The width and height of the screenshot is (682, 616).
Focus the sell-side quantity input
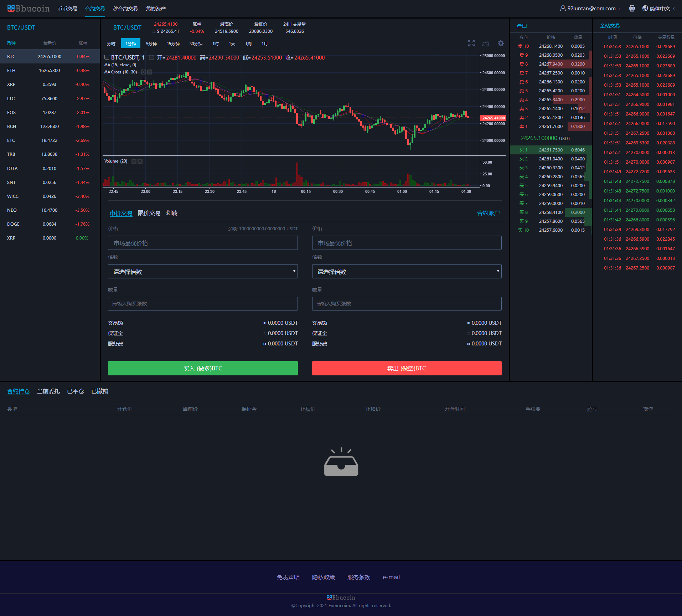[407, 304]
